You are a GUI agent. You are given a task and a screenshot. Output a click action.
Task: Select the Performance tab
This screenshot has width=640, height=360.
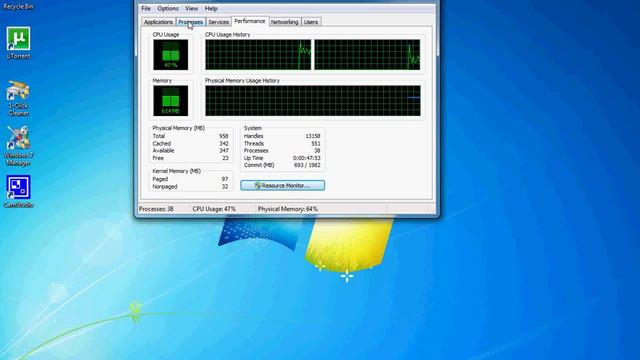point(250,21)
